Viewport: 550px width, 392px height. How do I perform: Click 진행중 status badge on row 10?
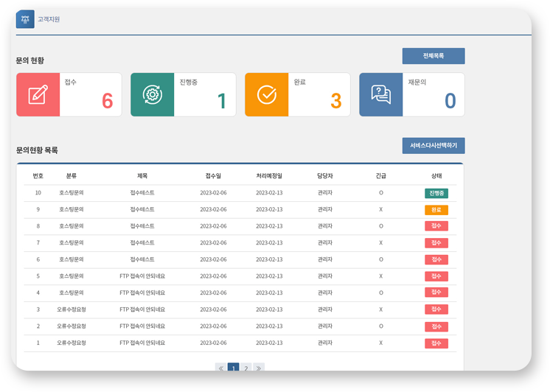tap(436, 193)
